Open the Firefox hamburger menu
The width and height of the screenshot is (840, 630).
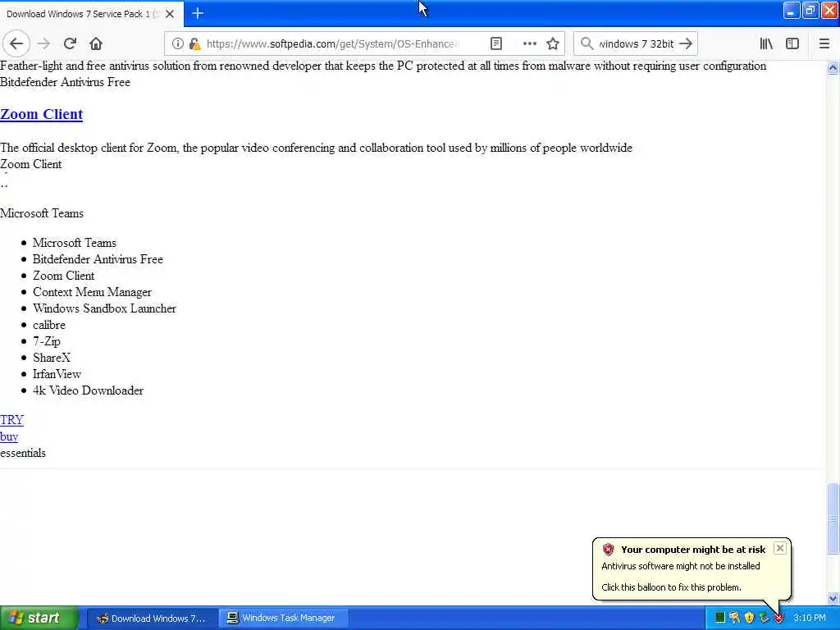click(x=824, y=43)
